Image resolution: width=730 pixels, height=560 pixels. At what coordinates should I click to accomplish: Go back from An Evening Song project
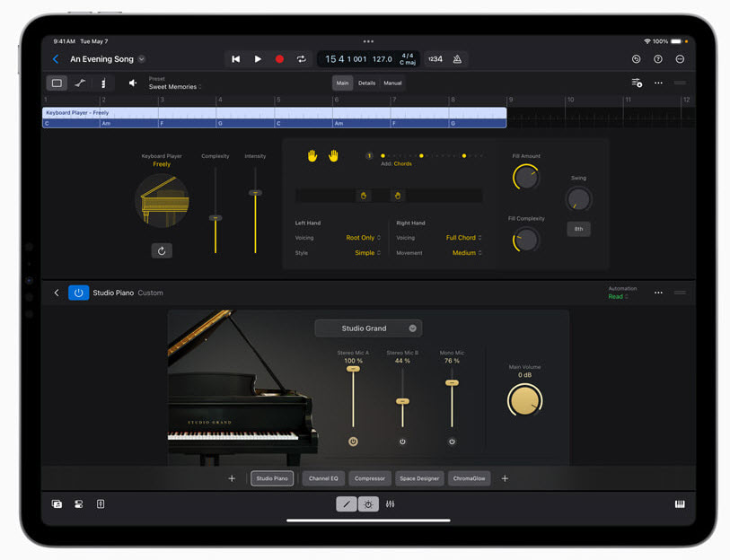pyautogui.click(x=56, y=59)
